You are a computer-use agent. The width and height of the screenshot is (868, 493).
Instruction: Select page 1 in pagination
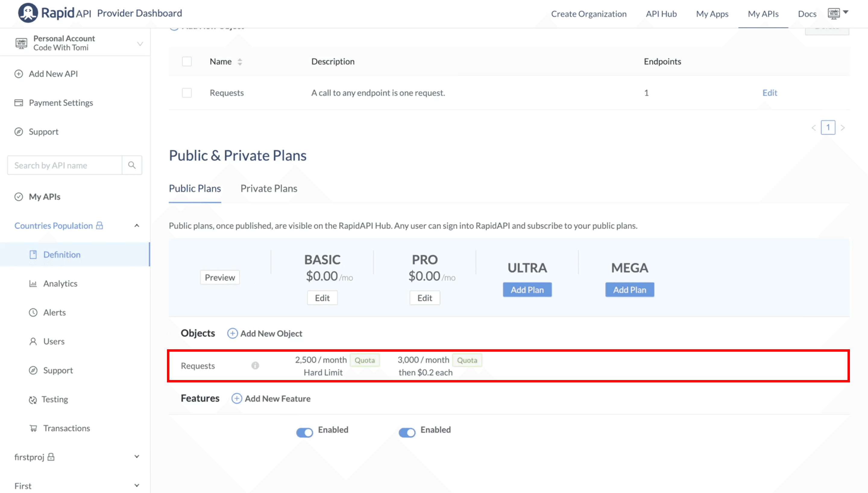[x=828, y=128]
